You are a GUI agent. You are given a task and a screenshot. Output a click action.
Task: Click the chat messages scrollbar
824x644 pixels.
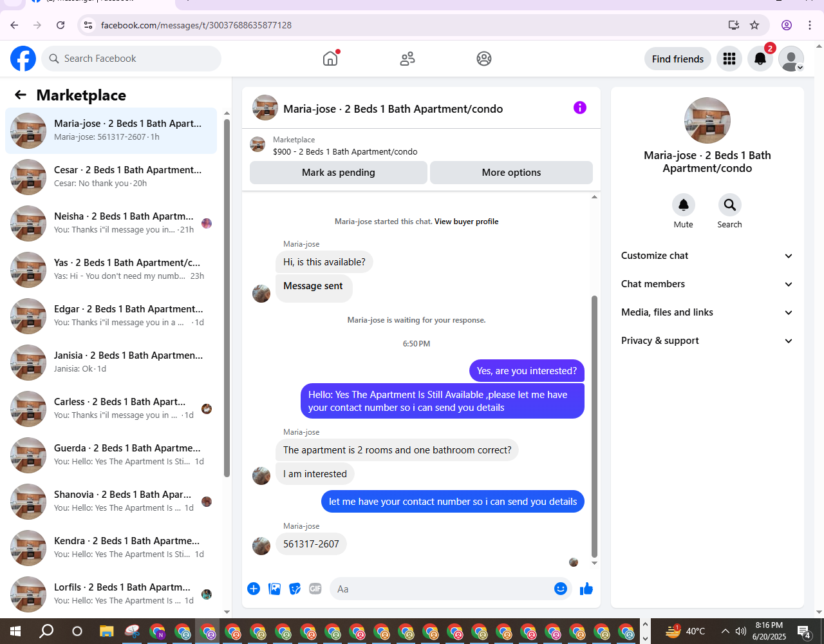(594, 426)
